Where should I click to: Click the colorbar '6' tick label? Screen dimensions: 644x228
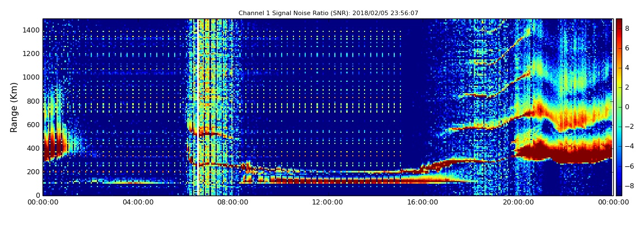click(x=627, y=48)
